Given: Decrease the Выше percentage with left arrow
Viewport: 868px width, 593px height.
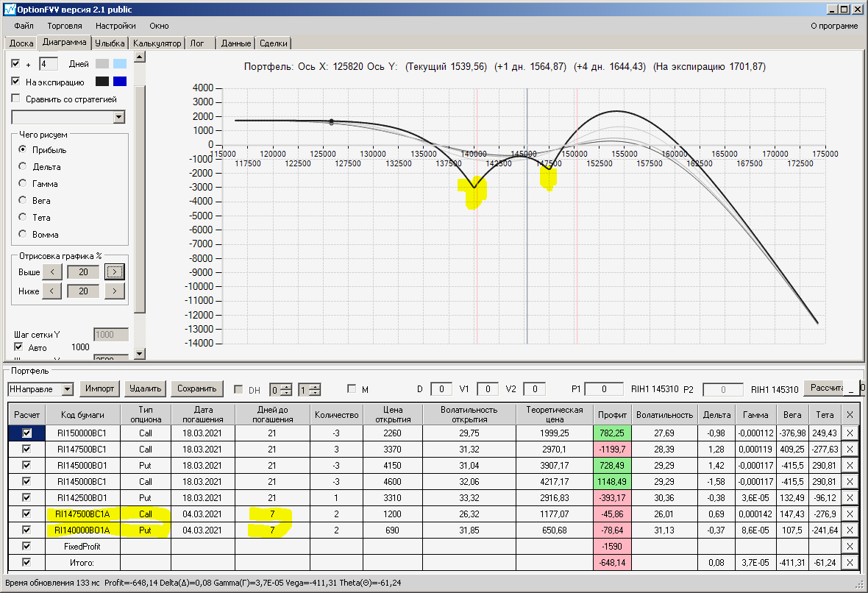Looking at the screenshot, I should click(52, 272).
